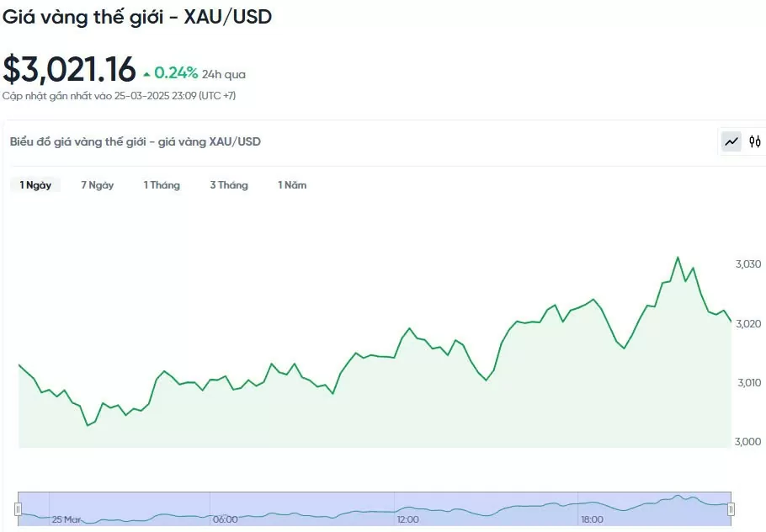
Task: Click the 18:00 mark in the navigator
Action: [x=592, y=519]
